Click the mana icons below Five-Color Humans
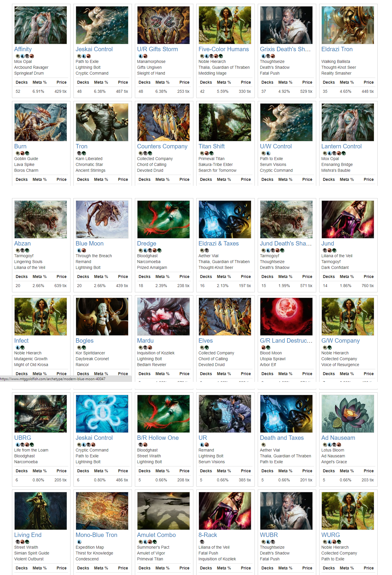Image resolution: width=392 pixels, height=575 pixels. click(x=212, y=56)
